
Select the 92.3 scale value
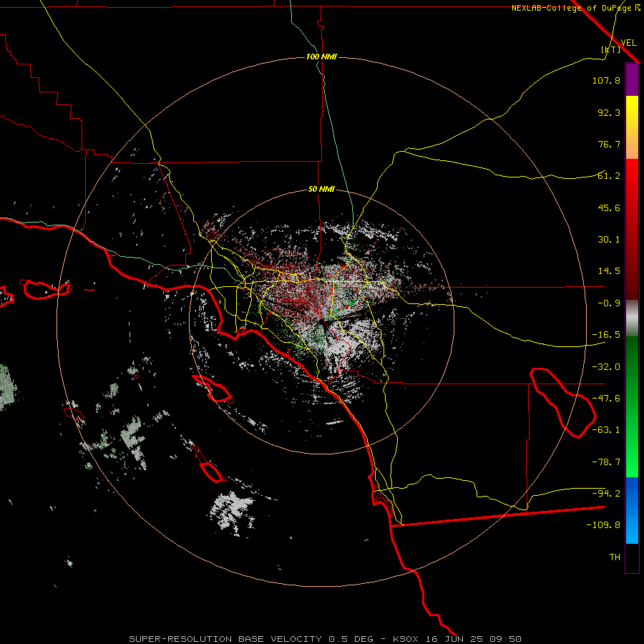point(609,112)
